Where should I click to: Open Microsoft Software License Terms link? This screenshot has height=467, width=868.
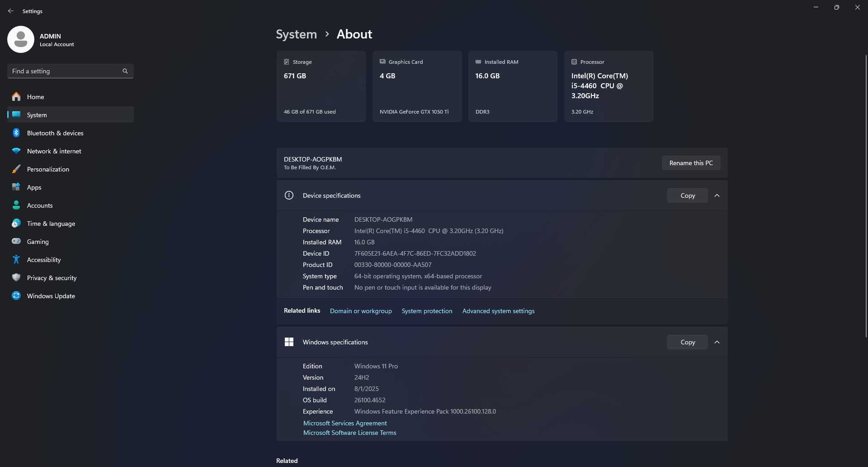click(x=349, y=433)
